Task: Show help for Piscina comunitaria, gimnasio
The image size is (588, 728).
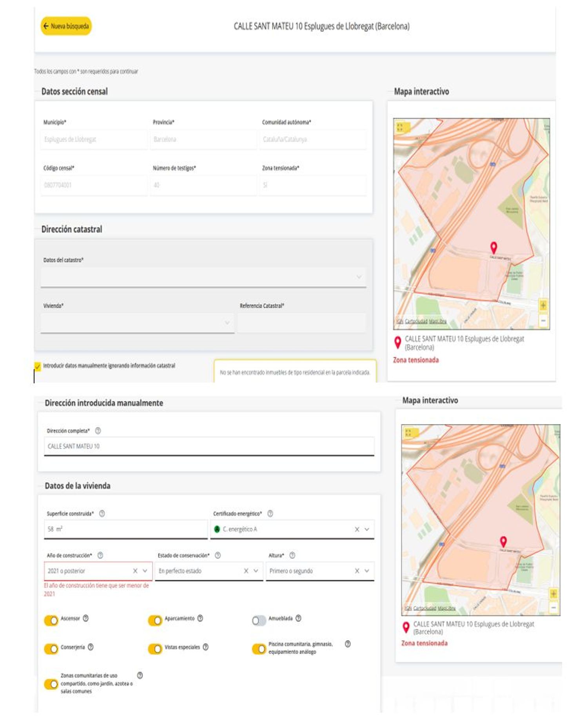Action: (x=348, y=644)
